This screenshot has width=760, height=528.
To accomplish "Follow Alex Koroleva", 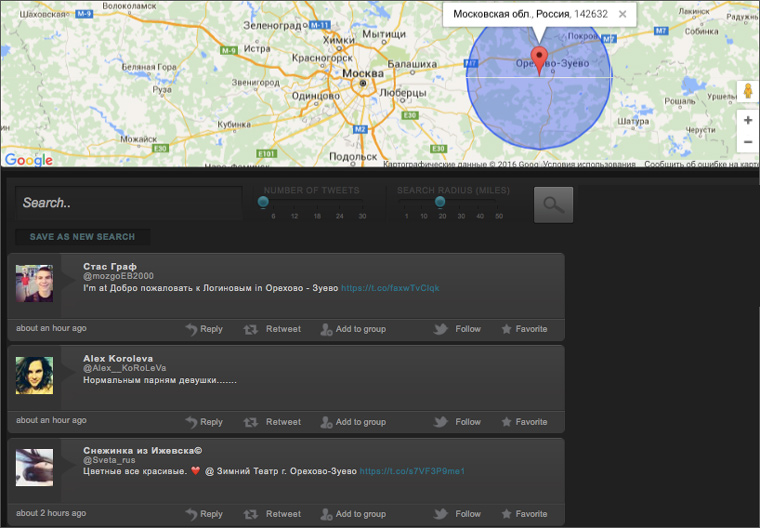I will point(458,422).
